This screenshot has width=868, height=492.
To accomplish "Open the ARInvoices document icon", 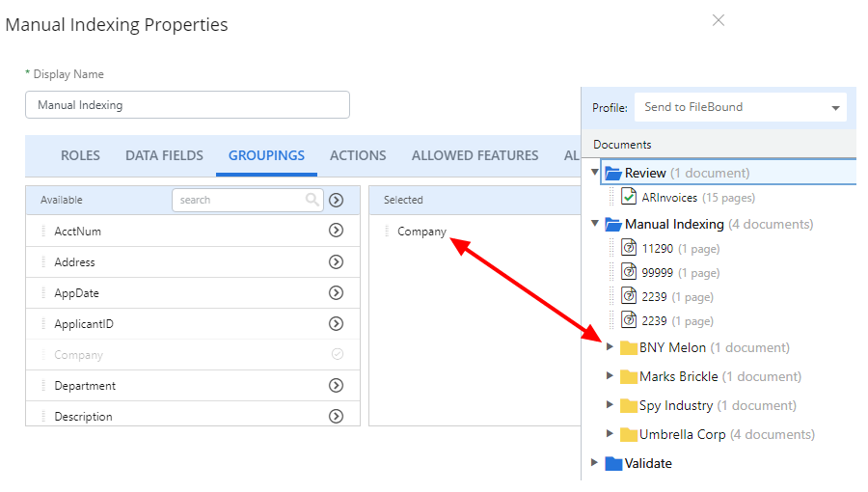I will 628,197.
